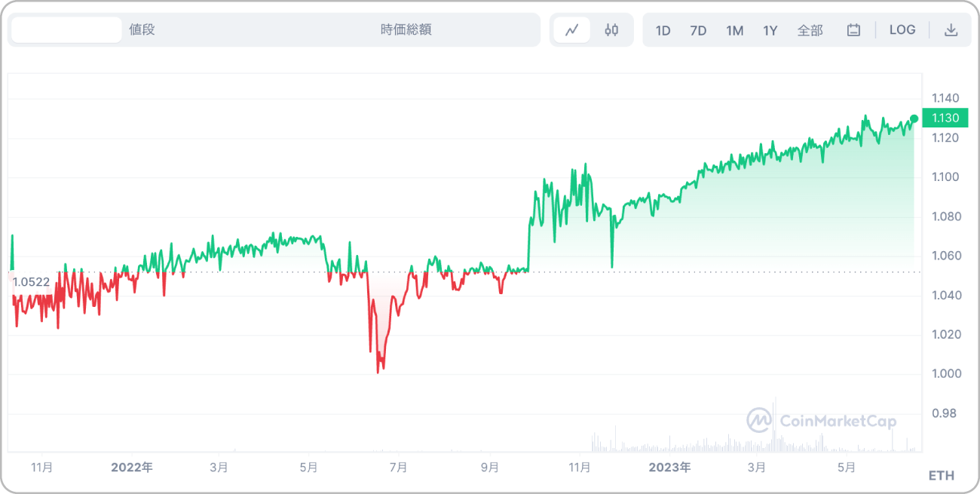Click the 1.140 price axis label
Viewport: 980px width, 494px height.
[x=945, y=98]
